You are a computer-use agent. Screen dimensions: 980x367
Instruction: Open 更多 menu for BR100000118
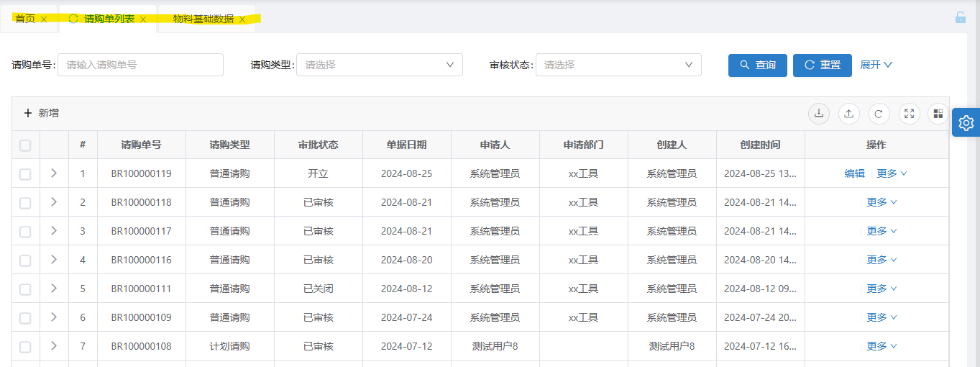(x=881, y=202)
